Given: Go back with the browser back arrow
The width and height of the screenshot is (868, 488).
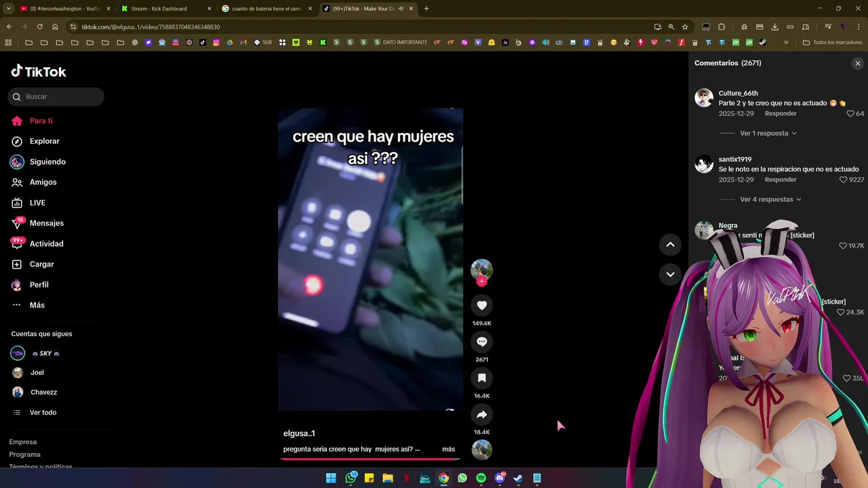Looking at the screenshot, I should coord(9,27).
